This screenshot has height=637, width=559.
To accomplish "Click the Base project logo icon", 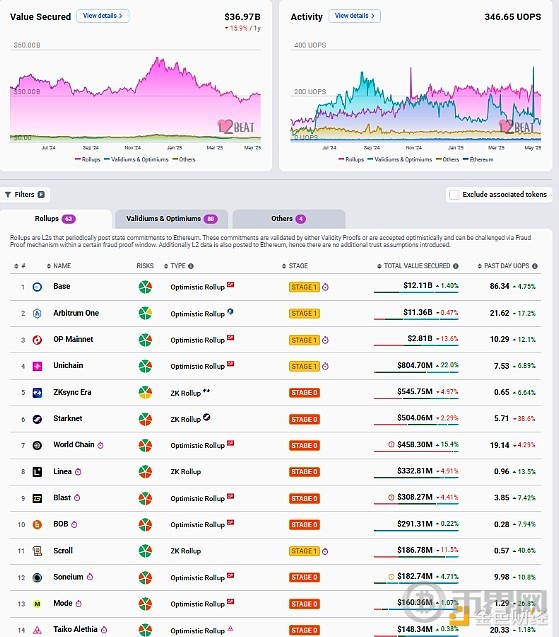I will 37,287.
